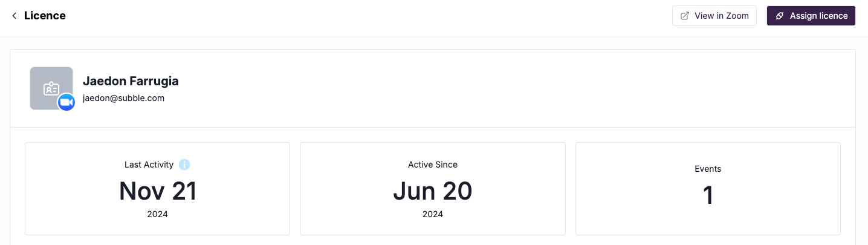Click the Active Since label
This screenshot has width=868, height=245.
click(x=433, y=165)
